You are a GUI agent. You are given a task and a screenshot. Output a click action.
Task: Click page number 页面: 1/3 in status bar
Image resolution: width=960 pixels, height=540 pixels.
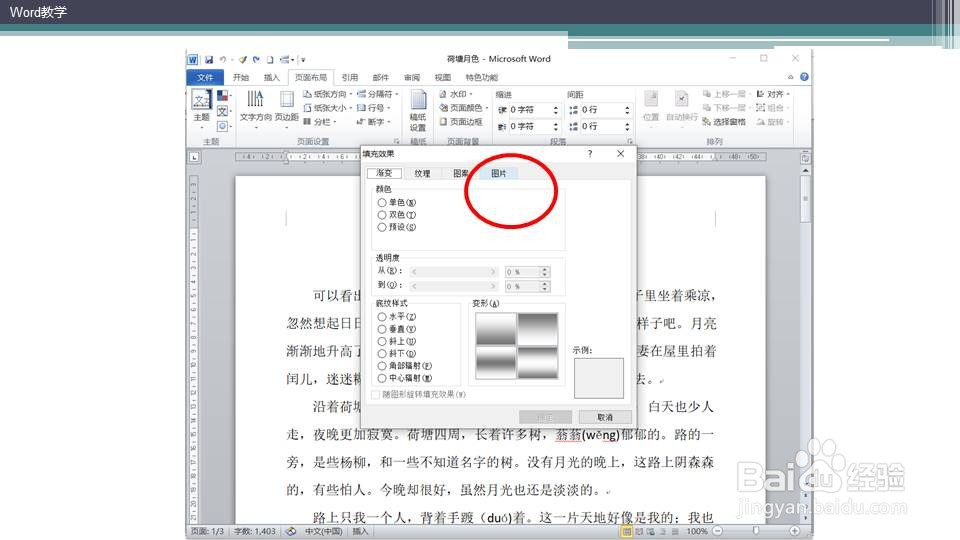tap(208, 531)
